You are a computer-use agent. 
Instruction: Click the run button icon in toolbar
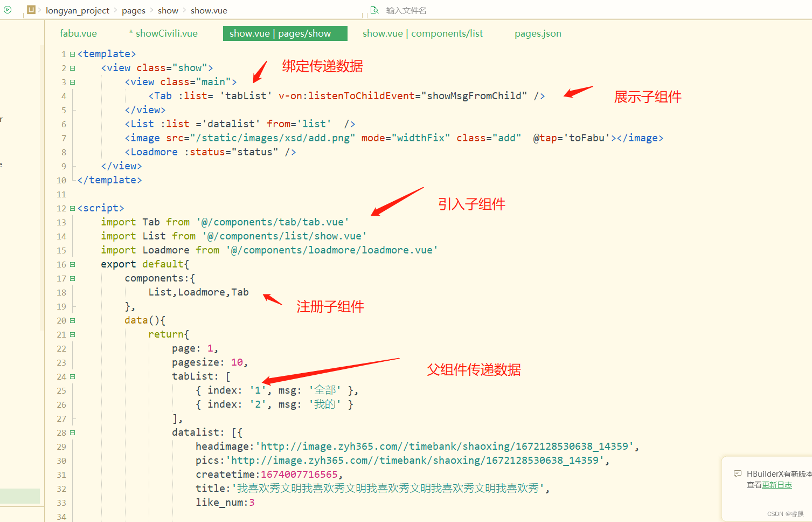pos(8,10)
